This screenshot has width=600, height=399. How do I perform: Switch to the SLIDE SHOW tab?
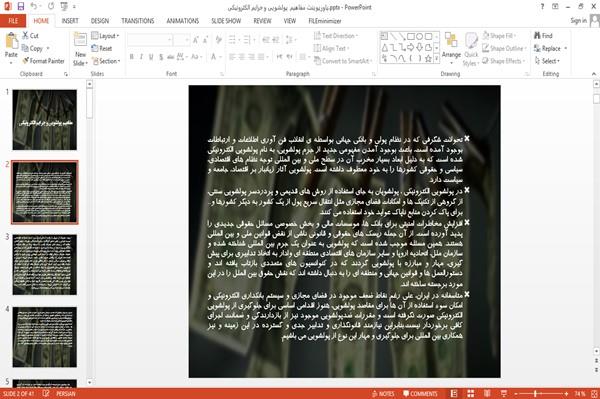coord(226,21)
